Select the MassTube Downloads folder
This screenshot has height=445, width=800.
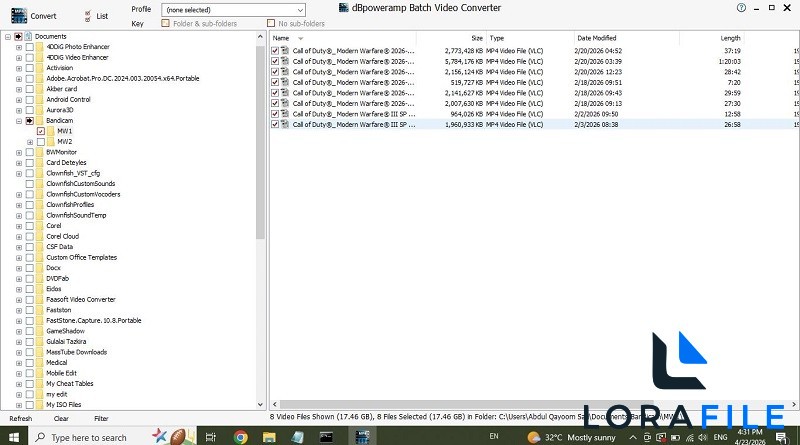(x=77, y=352)
